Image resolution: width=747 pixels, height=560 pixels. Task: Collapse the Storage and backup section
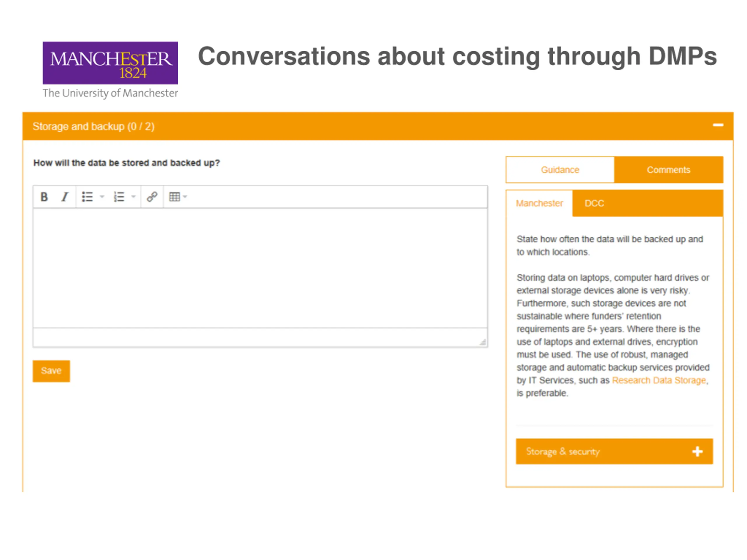coord(718,125)
